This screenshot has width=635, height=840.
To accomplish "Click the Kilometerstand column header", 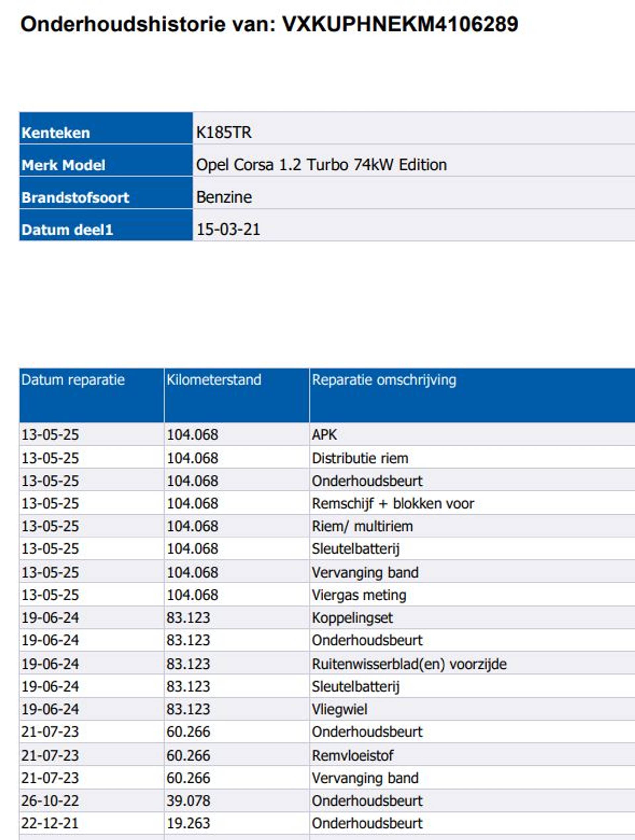I will pos(214,380).
